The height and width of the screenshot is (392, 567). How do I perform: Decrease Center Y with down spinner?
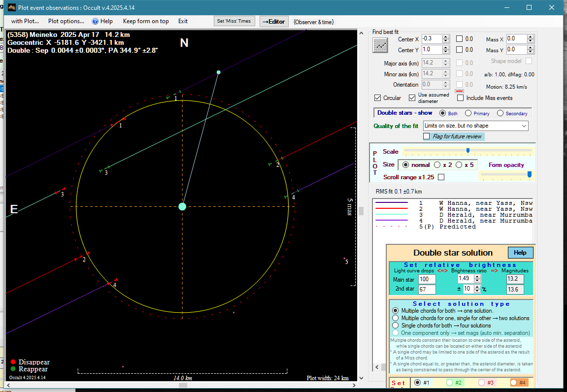point(446,52)
